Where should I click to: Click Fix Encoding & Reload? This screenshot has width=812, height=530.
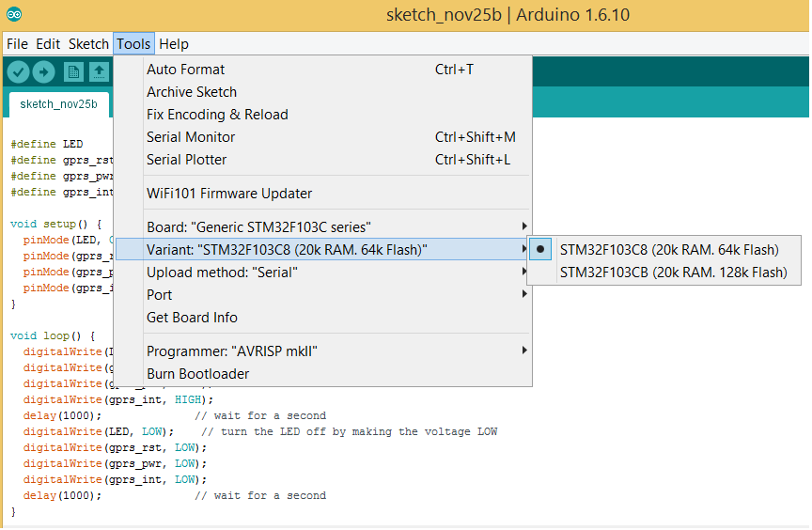coord(323,115)
